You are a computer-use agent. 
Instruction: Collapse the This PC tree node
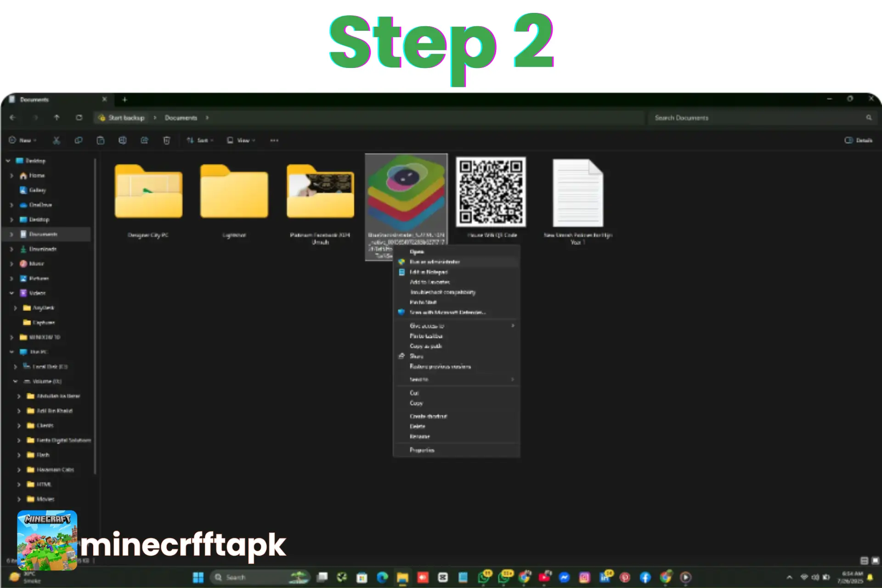tap(11, 352)
